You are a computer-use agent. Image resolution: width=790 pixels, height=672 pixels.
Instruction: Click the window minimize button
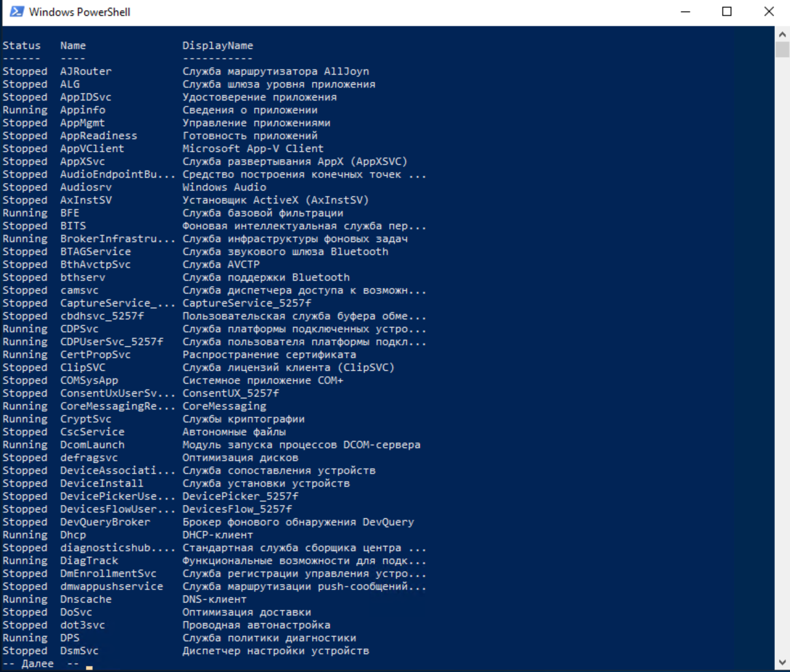click(x=685, y=11)
